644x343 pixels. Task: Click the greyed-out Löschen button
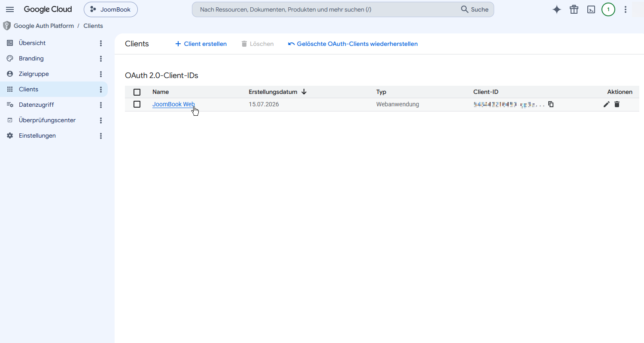[x=257, y=44]
